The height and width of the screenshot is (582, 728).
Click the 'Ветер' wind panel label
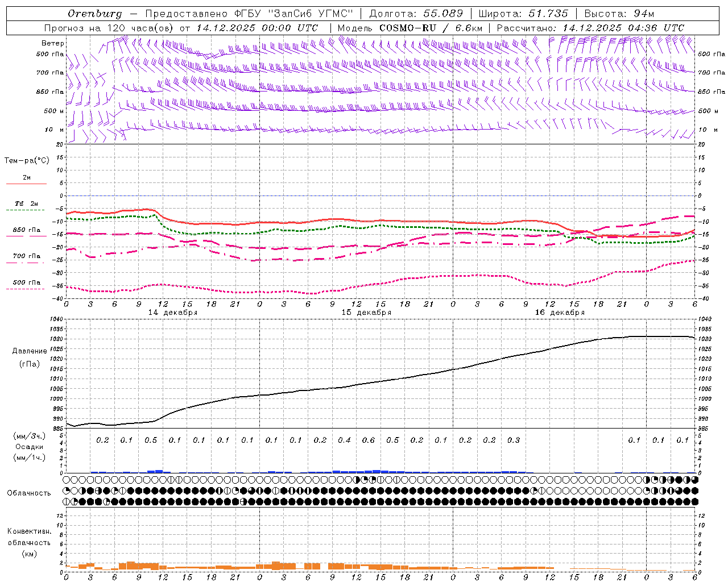53,43
